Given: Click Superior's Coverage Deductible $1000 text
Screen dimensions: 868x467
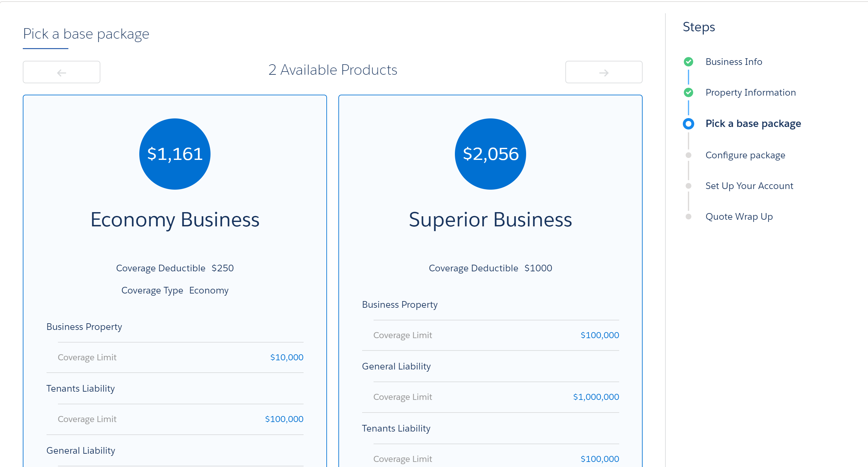Looking at the screenshot, I should (490, 268).
